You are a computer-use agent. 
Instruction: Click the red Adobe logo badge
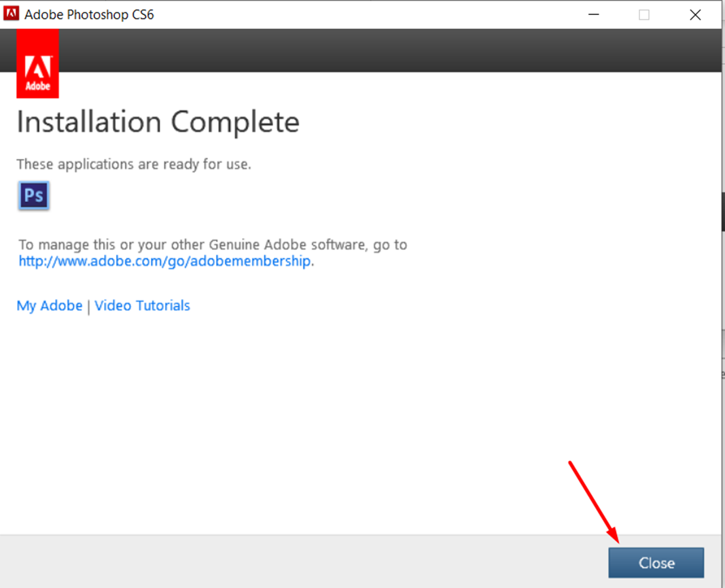click(x=37, y=63)
